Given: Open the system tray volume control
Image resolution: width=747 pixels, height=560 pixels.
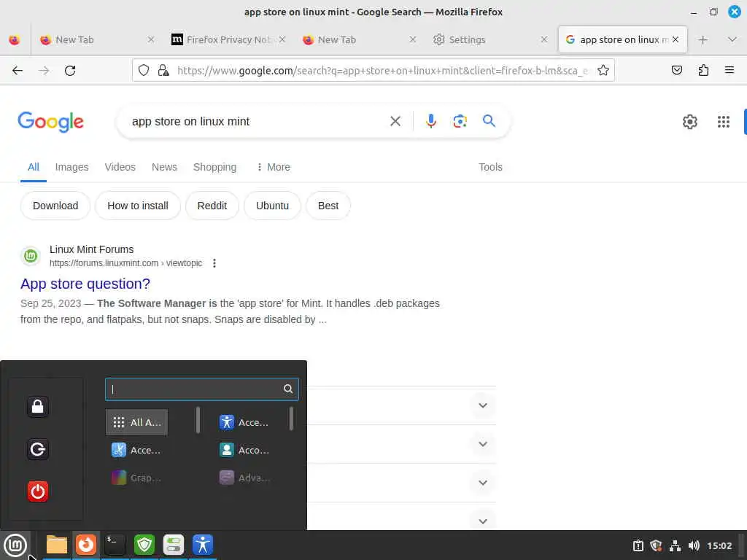Looking at the screenshot, I should pyautogui.click(x=694, y=545).
